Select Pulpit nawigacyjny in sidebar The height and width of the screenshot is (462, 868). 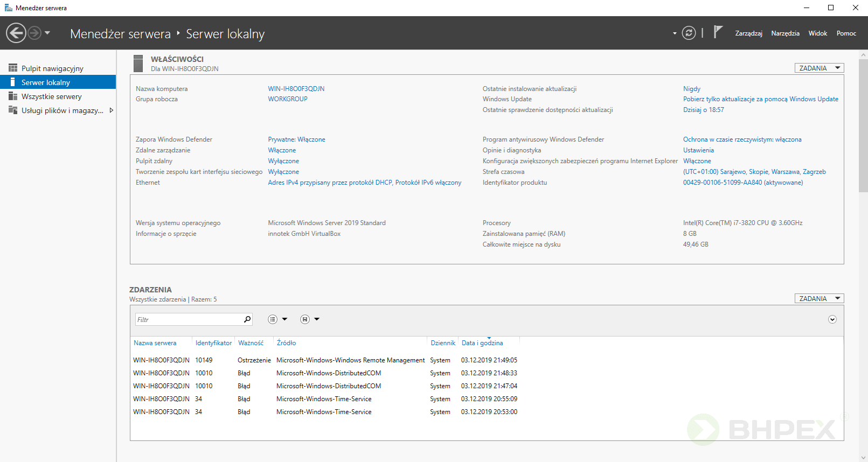pyautogui.click(x=58, y=68)
